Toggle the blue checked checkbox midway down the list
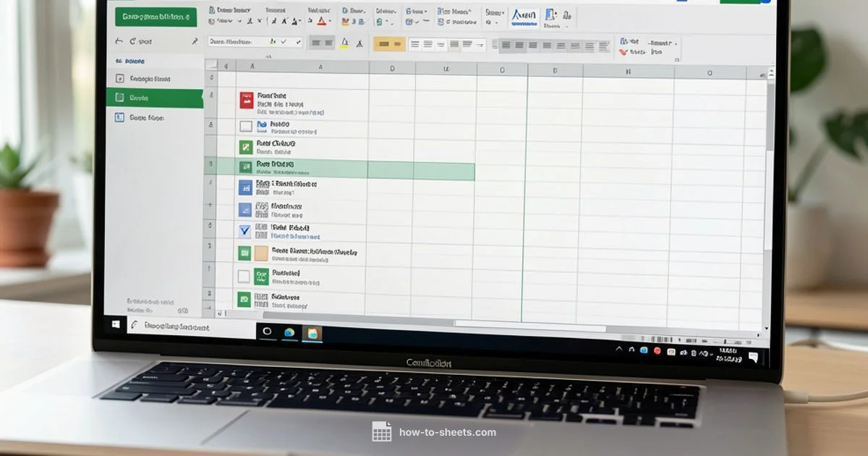The height and width of the screenshot is (456, 868). click(244, 230)
